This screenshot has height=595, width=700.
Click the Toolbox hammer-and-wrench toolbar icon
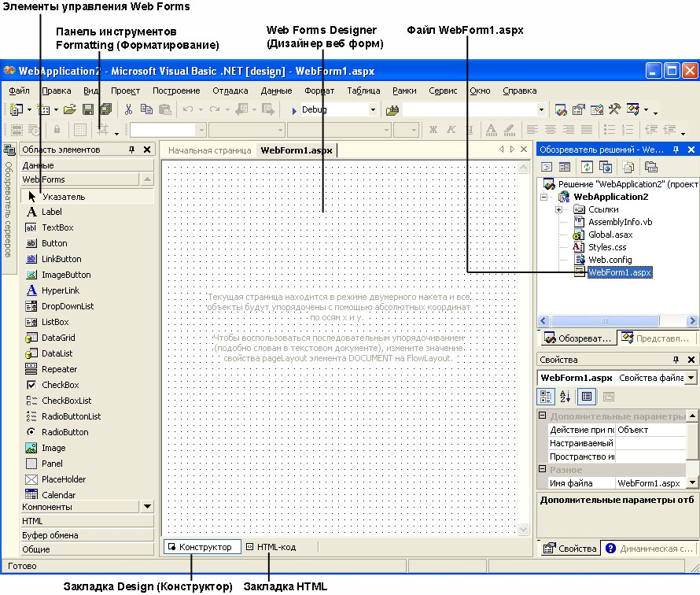click(x=614, y=109)
